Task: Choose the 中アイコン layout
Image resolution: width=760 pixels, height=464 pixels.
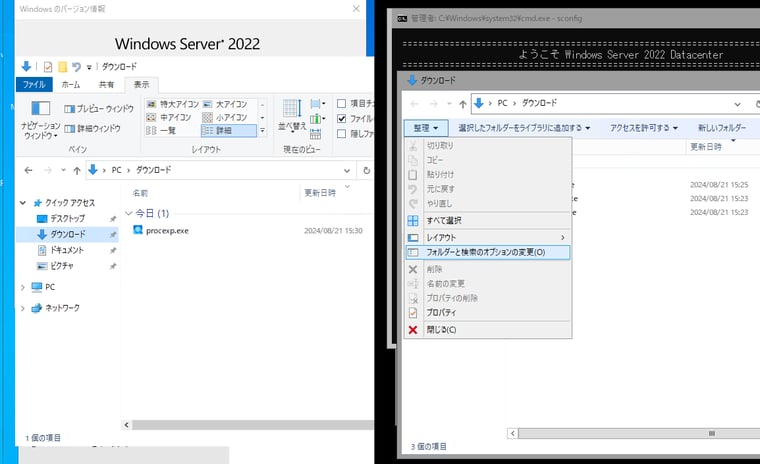Action: (x=169, y=117)
